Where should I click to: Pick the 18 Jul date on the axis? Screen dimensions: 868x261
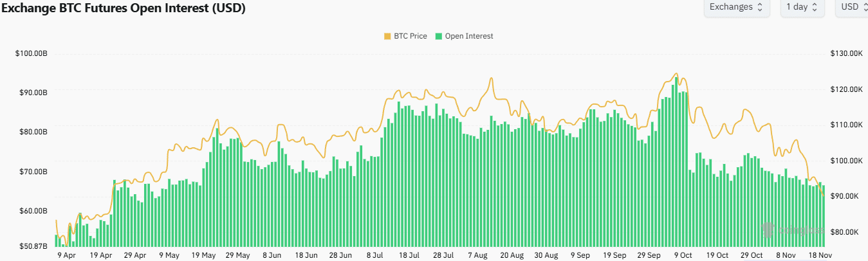coord(409,255)
